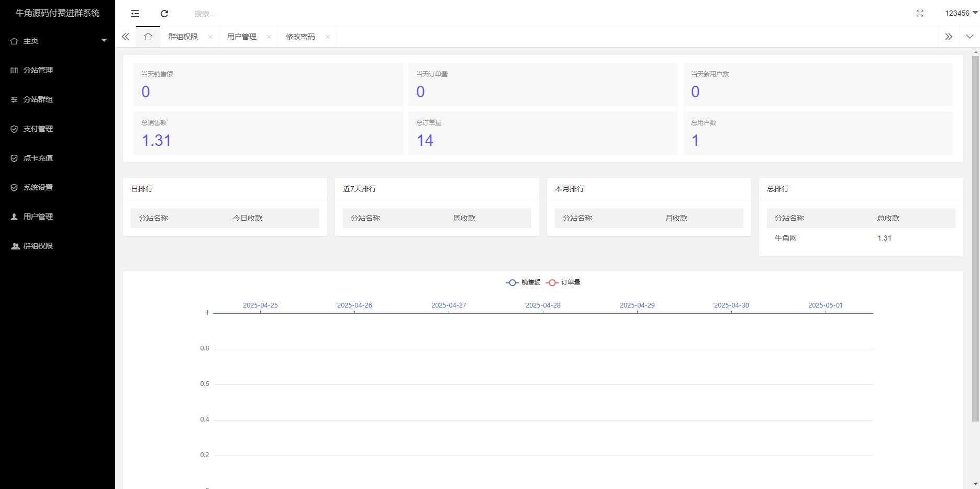Click the 近7天排行 panel header
The width and height of the screenshot is (980, 489).
(437, 189)
